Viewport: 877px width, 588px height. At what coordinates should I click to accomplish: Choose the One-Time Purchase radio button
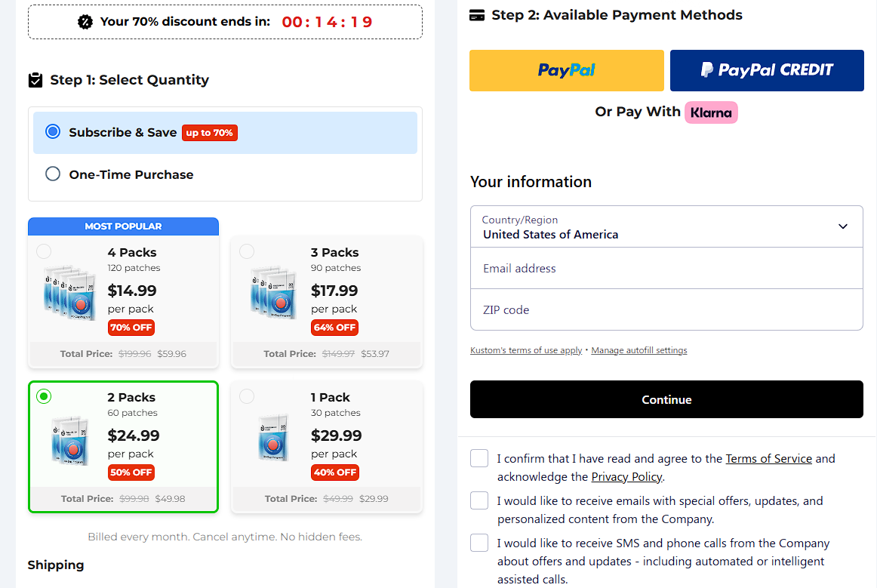click(53, 174)
